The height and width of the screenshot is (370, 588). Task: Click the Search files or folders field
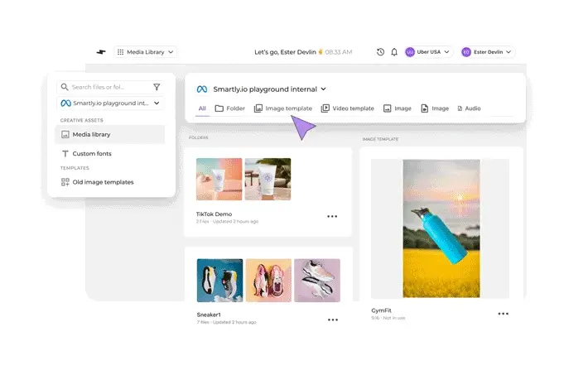pyautogui.click(x=108, y=87)
